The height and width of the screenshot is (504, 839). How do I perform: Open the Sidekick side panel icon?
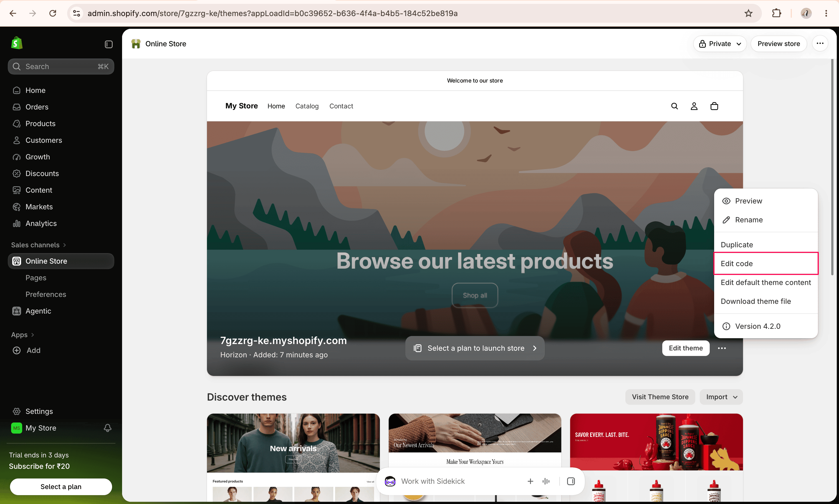pos(571,481)
